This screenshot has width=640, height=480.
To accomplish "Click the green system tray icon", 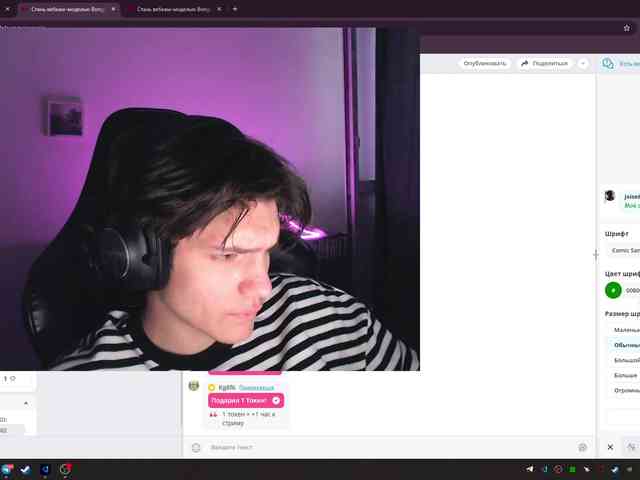I will (x=572, y=470).
